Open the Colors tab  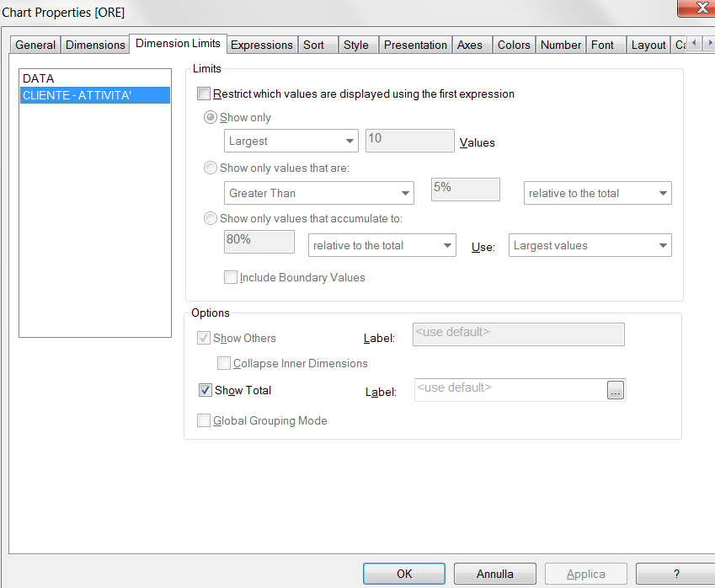tap(514, 45)
